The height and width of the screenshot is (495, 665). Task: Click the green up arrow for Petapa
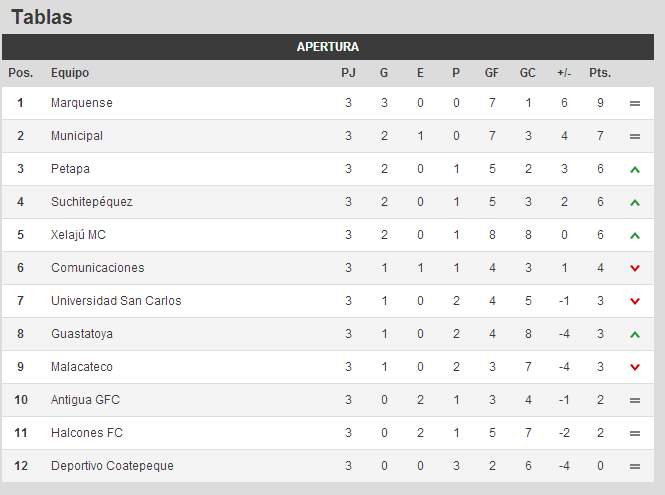(x=634, y=170)
